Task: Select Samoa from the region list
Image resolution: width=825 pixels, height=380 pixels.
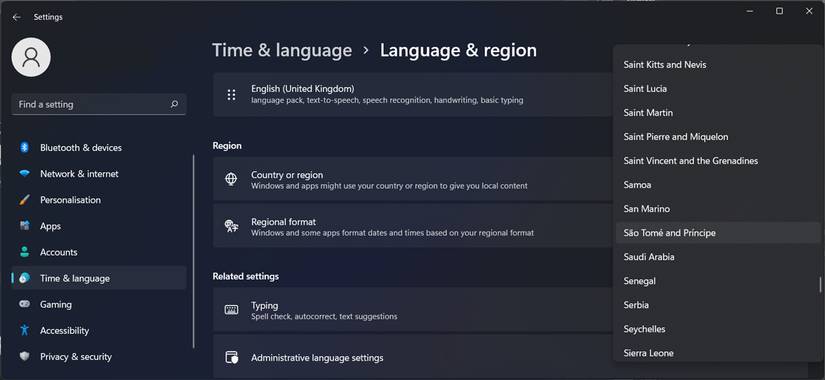Action: 718,185
